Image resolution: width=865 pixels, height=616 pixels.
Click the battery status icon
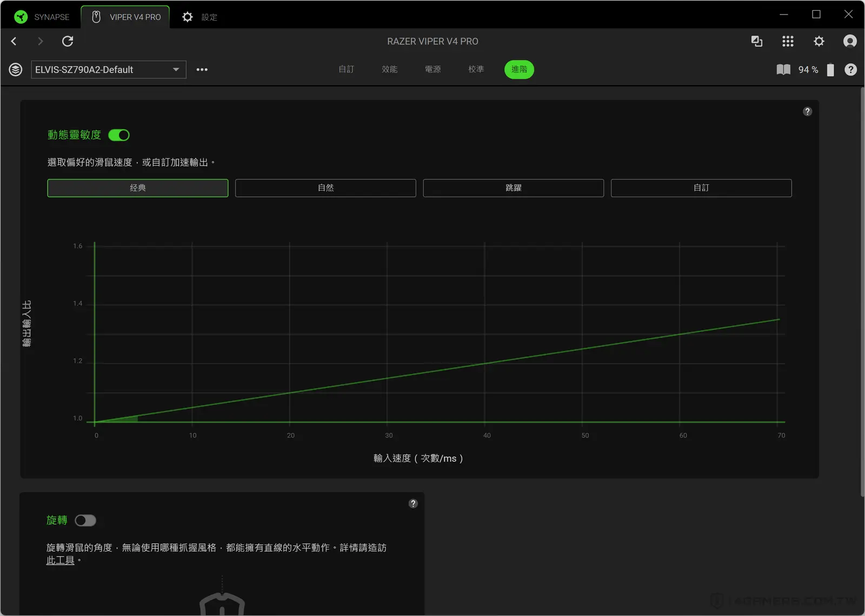830,70
